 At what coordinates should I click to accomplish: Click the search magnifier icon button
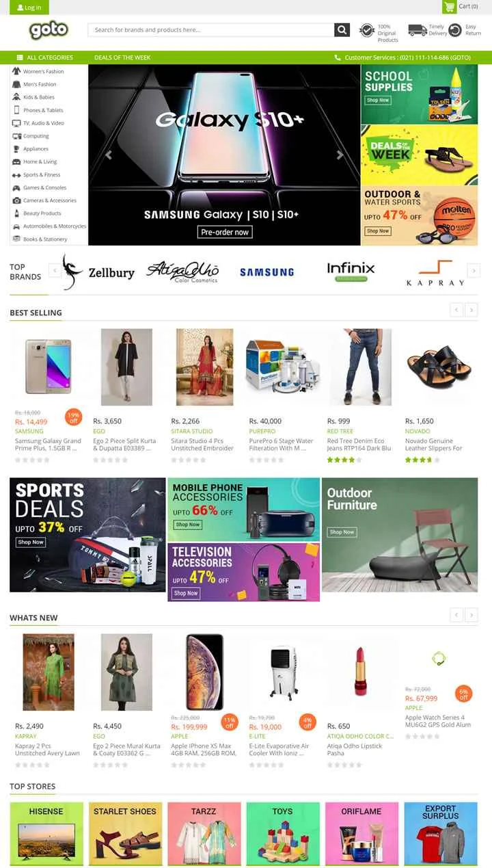[x=342, y=29]
